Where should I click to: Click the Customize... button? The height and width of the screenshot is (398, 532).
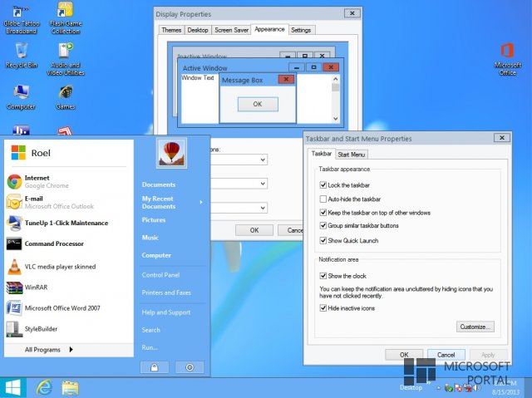pos(475,327)
